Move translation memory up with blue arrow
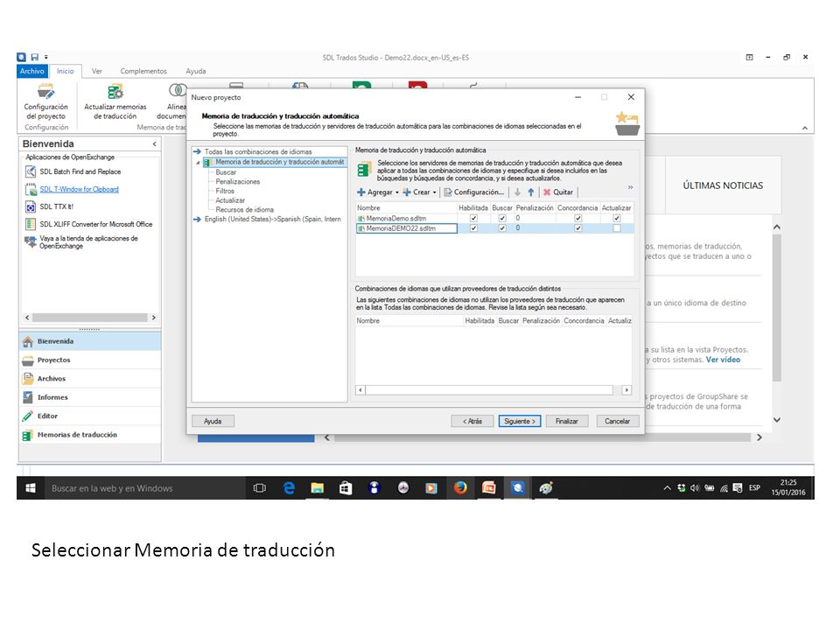The width and height of the screenshot is (840, 630). point(531,192)
